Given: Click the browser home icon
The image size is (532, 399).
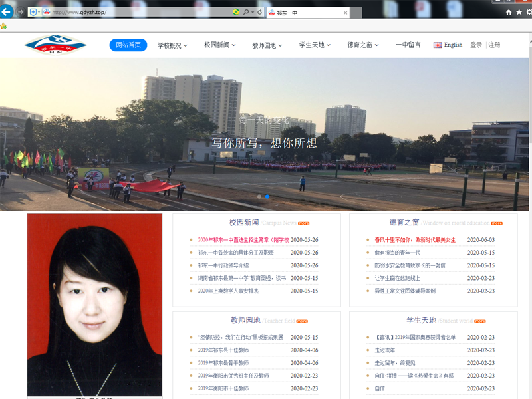Looking at the screenshot, I should point(509,12).
